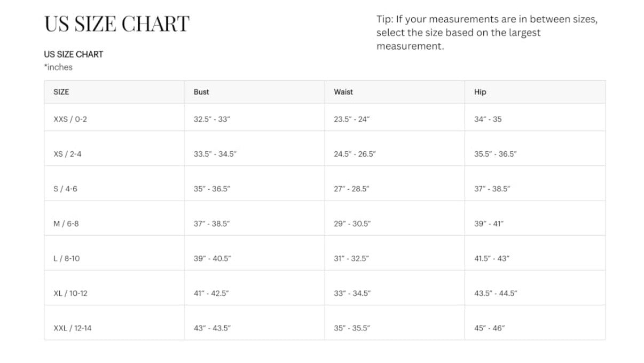
Task: Select the Bust column header
Action: click(x=201, y=92)
